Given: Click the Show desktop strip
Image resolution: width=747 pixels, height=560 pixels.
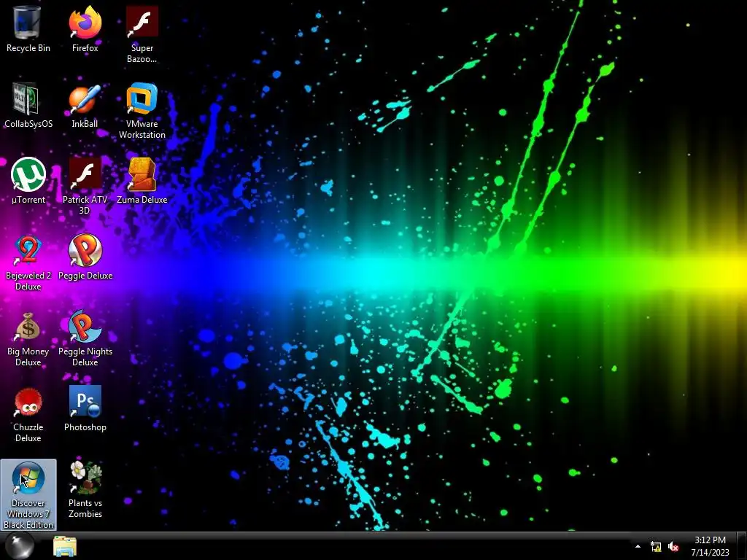Looking at the screenshot, I should click(742, 546).
